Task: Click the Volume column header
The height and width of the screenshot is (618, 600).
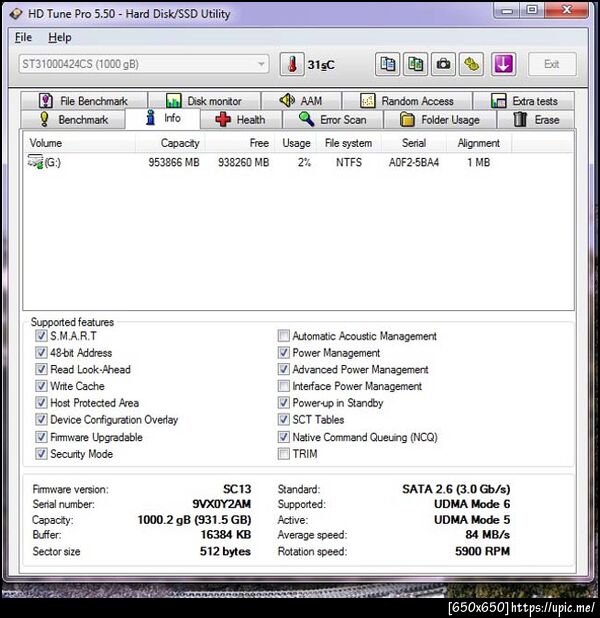Action: (x=80, y=143)
